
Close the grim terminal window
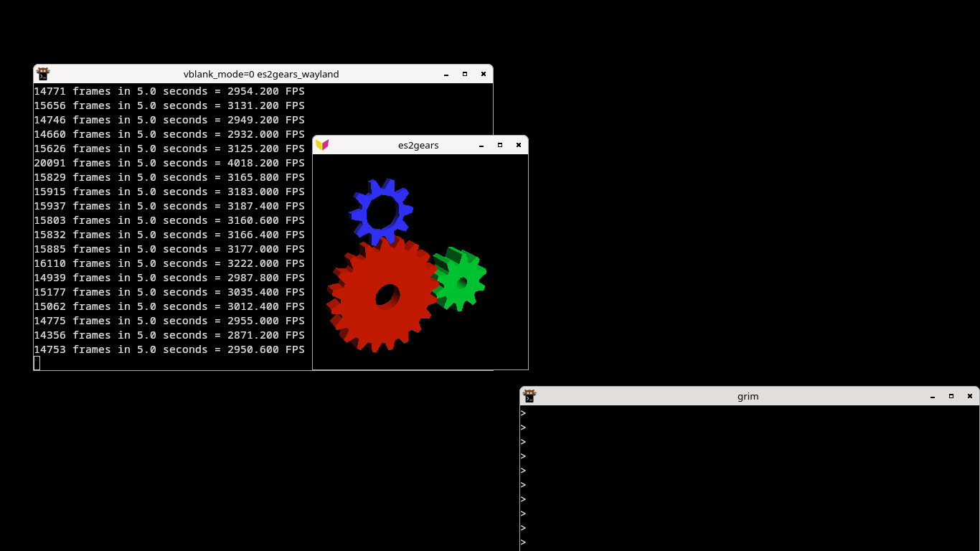click(x=970, y=396)
